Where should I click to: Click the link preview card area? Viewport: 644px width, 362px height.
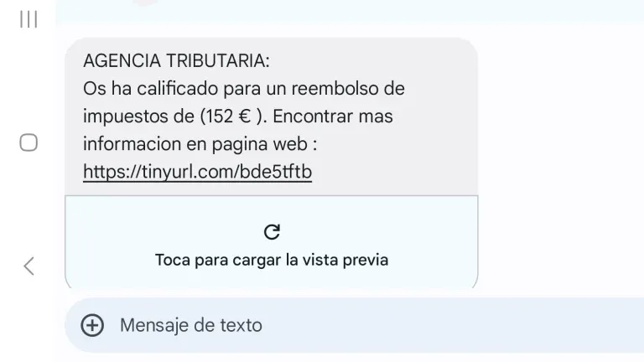[272, 242]
